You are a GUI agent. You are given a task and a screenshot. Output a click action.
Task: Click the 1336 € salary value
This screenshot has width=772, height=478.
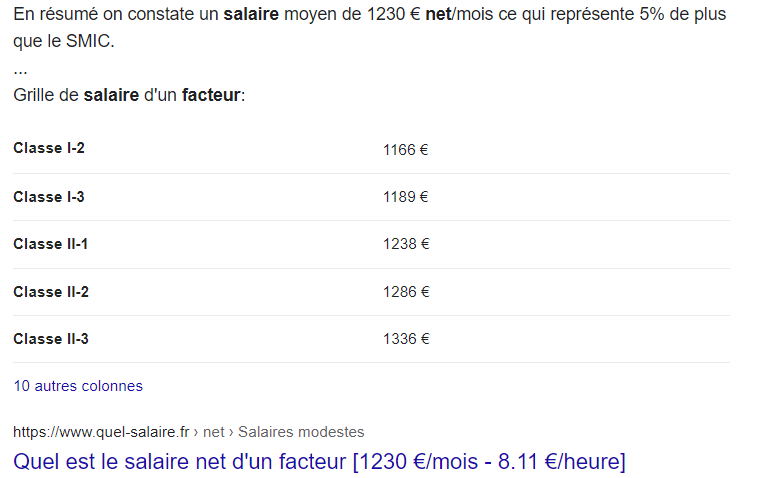(x=406, y=339)
